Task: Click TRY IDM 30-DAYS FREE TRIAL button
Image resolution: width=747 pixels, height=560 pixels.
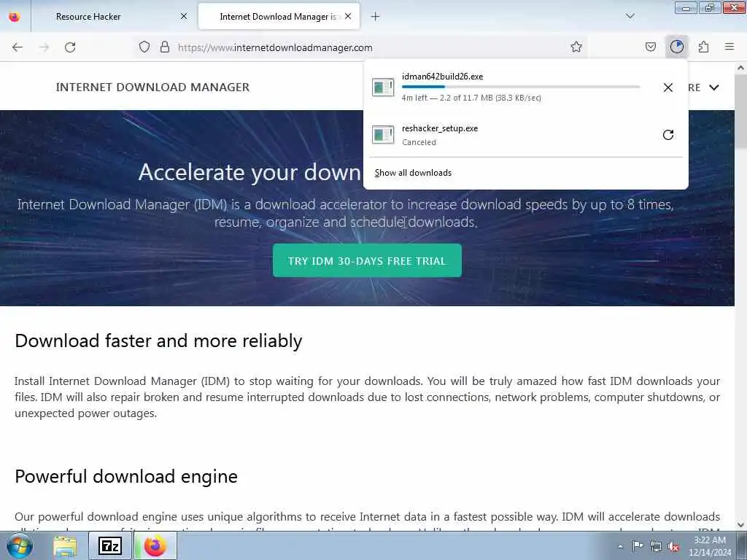Action: 367,260
